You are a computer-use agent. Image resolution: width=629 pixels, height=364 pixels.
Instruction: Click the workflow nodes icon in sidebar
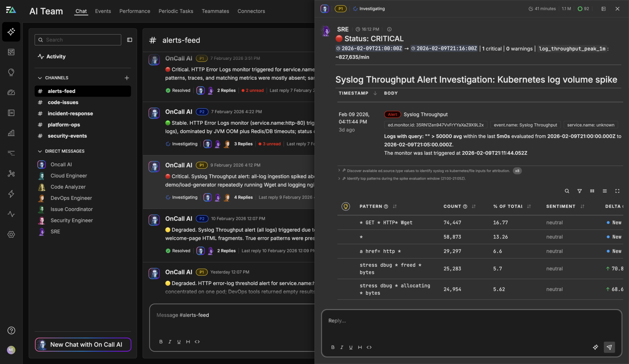pos(11,174)
